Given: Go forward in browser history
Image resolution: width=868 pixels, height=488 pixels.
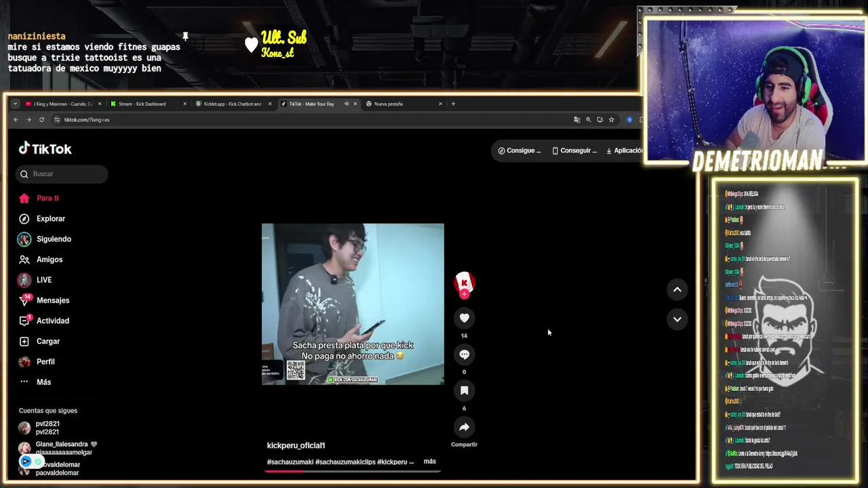Looking at the screenshot, I should (x=28, y=119).
